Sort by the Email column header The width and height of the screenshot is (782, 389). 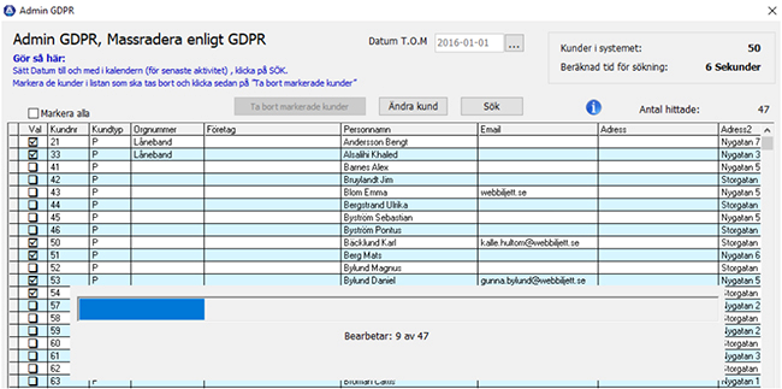(538, 129)
